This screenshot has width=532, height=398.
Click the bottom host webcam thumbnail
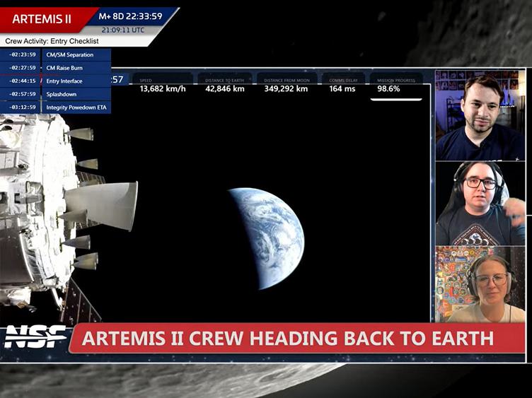(480, 284)
